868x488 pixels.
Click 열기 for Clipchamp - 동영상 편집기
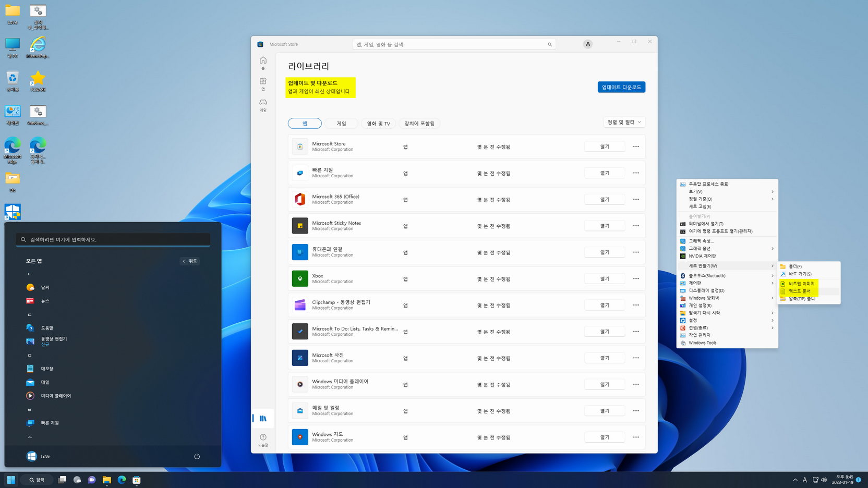(x=605, y=305)
